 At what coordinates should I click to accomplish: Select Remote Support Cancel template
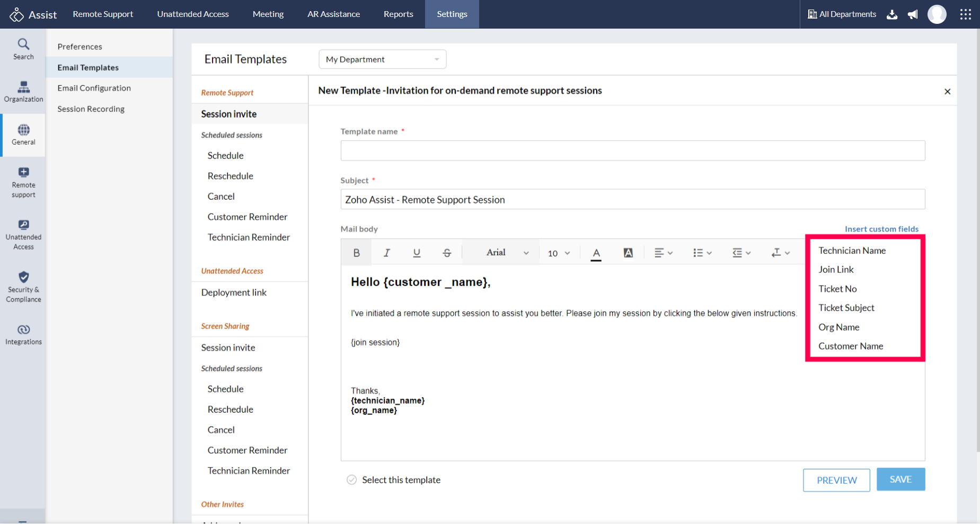coord(221,197)
